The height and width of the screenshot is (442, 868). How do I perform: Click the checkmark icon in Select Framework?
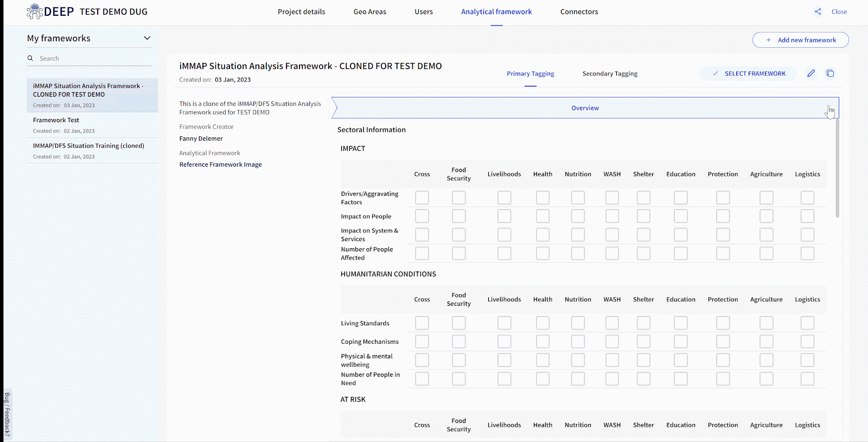(x=715, y=73)
